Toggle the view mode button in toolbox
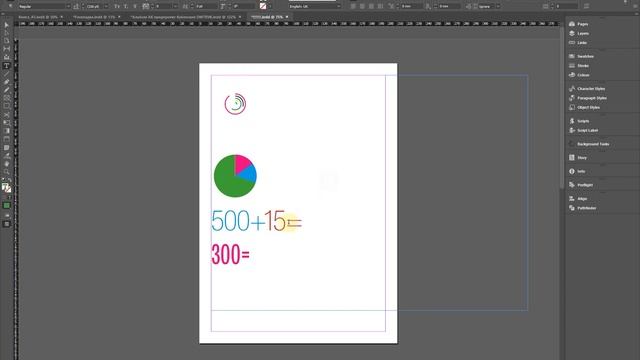This screenshot has height=360, width=640. coord(6,224)
